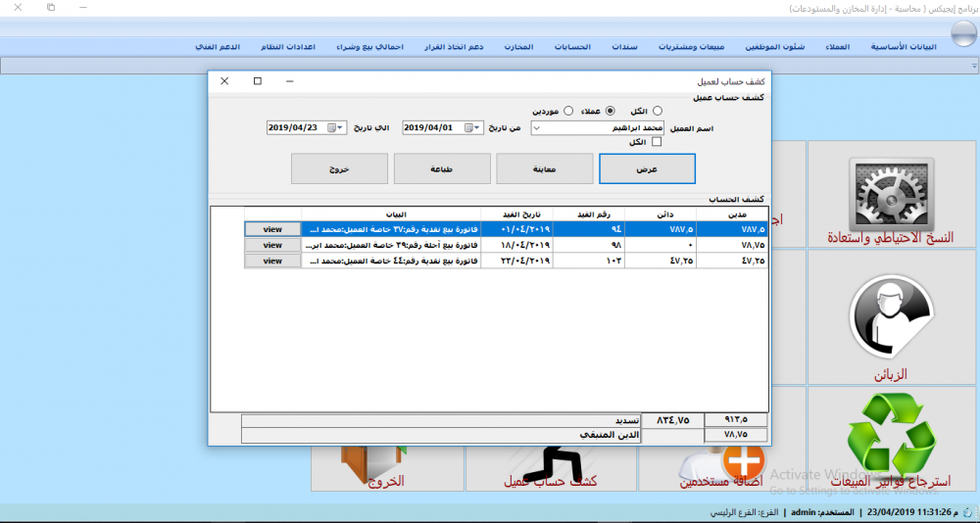Click the دائن column header
Screen dimensions: 980x523
click(x=660, y=214)
